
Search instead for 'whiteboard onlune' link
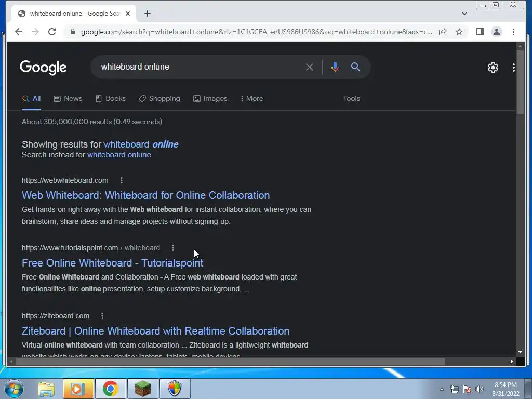pos(119,155)
